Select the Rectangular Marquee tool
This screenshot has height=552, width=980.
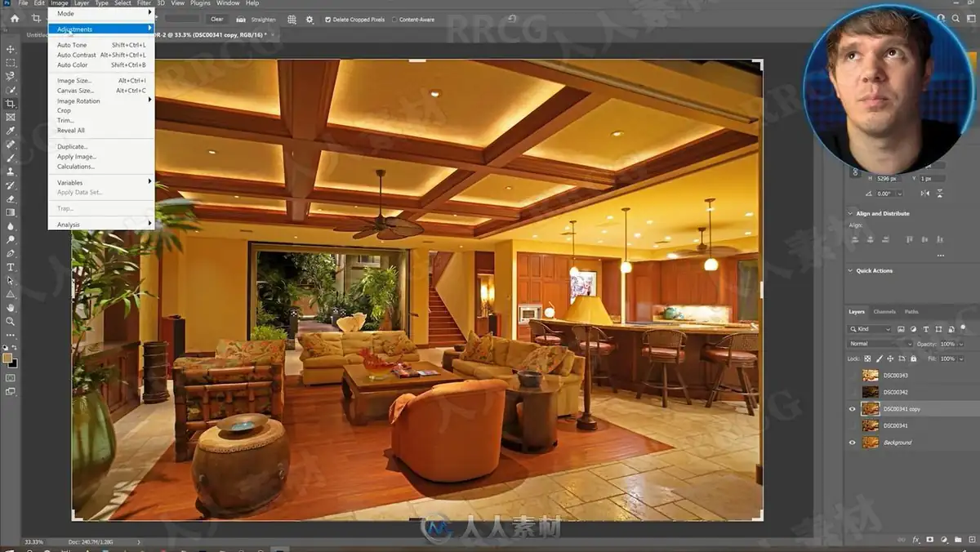(x=11, y=62)
